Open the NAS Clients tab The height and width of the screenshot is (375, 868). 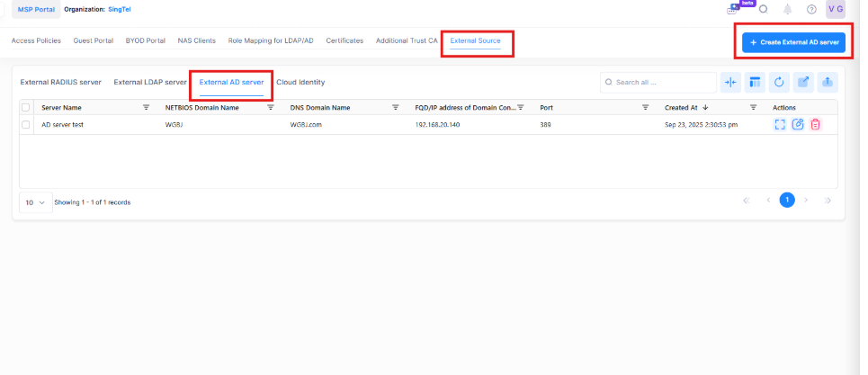tap(196, 41)
